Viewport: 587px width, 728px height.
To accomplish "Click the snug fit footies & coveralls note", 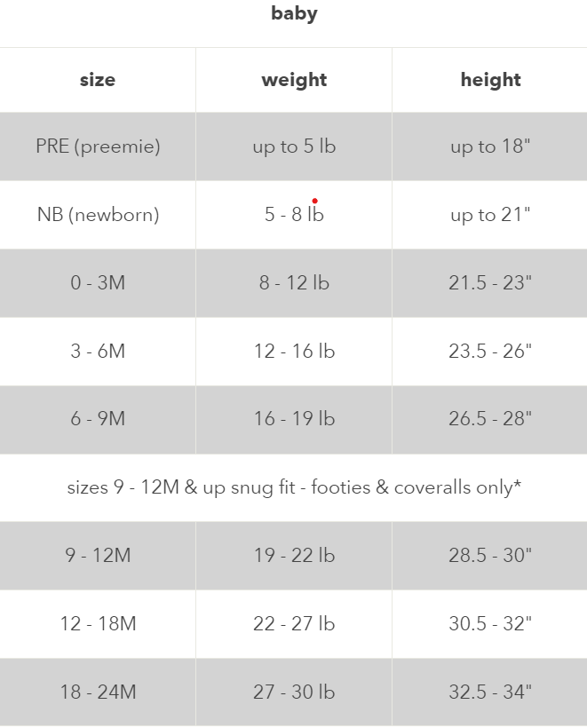I will [x=294, y=487].
